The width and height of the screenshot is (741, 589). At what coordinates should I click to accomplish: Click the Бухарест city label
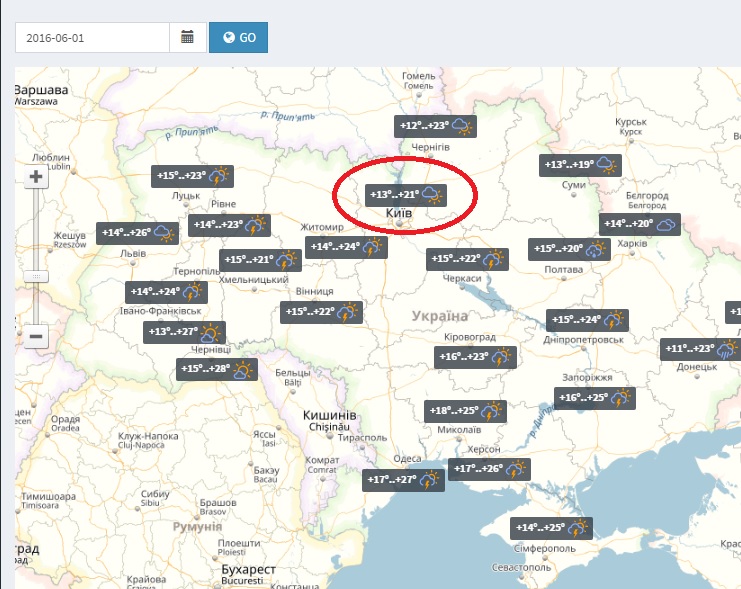pos(249,570)
